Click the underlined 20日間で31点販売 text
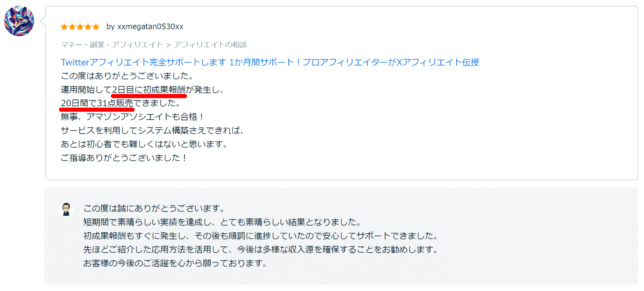The image size is (644, 291). click(97, 103)
